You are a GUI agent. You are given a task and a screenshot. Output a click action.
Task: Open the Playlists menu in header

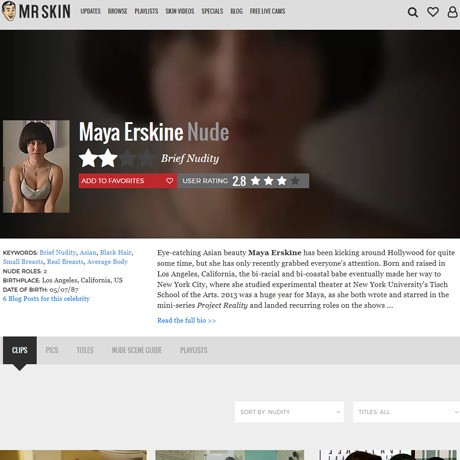click(x=146, y=11)
